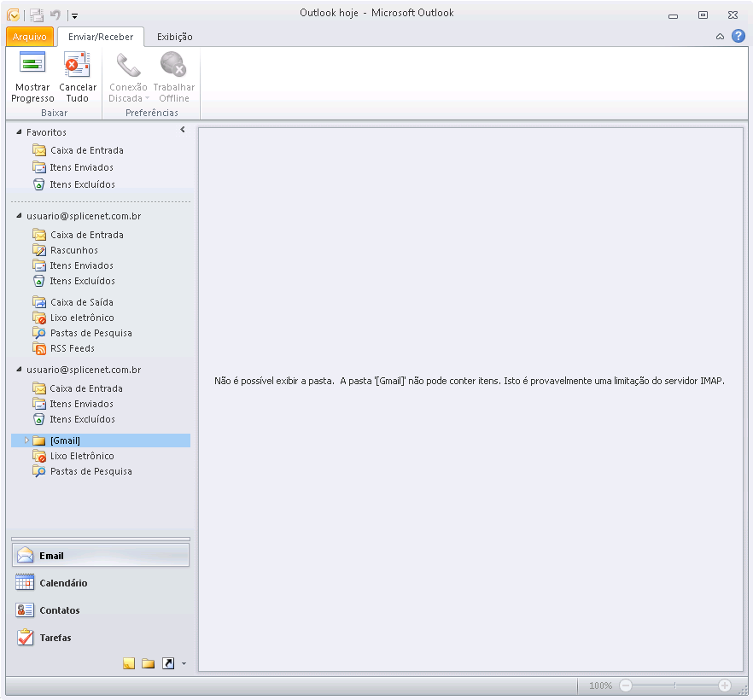Click the Trabalhar Offline globe icon
This screenshot has width=753, height=700.
click(172, 64)
